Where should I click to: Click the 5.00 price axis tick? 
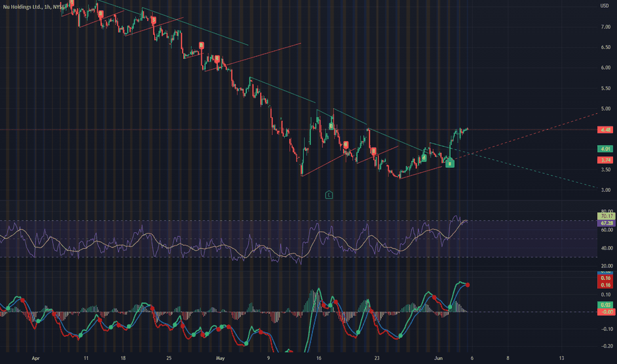(605, 109)
